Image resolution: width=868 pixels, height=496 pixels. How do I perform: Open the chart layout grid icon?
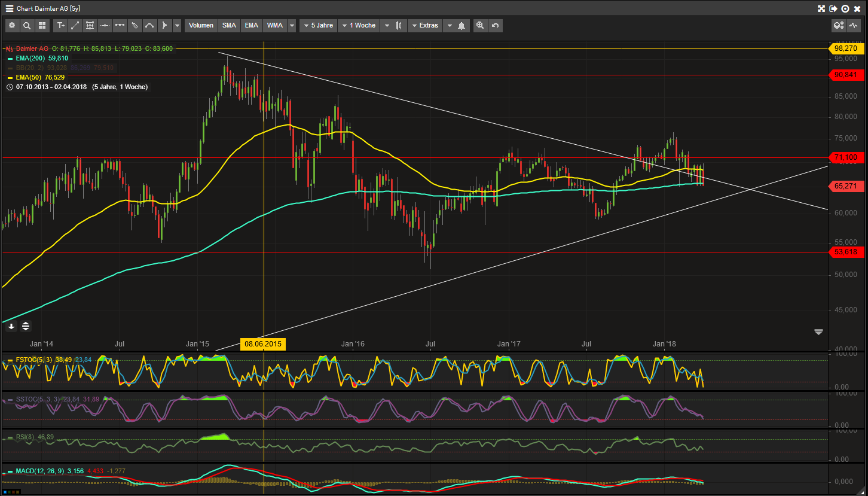coord(42,25)
